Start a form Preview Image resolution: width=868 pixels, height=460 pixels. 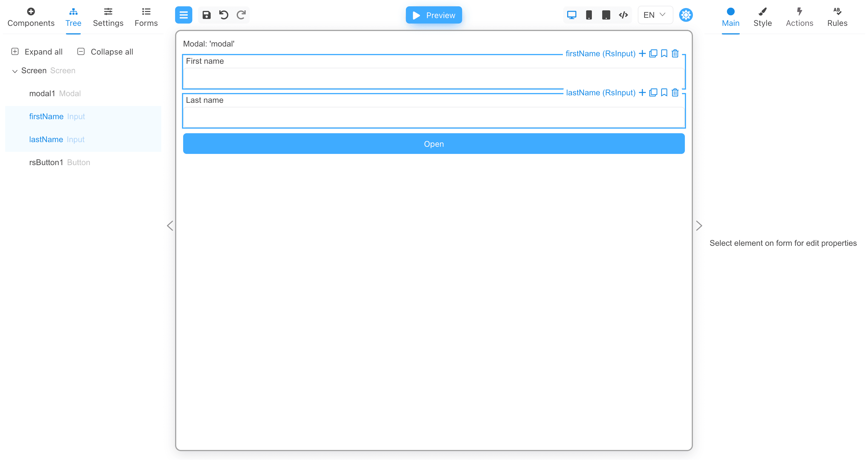[434, 15]
